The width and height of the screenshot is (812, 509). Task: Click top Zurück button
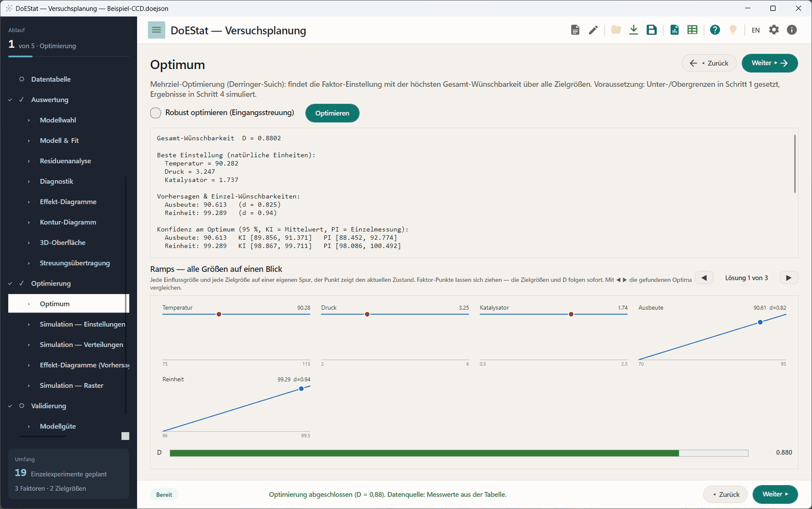click(x=709, y=63)
